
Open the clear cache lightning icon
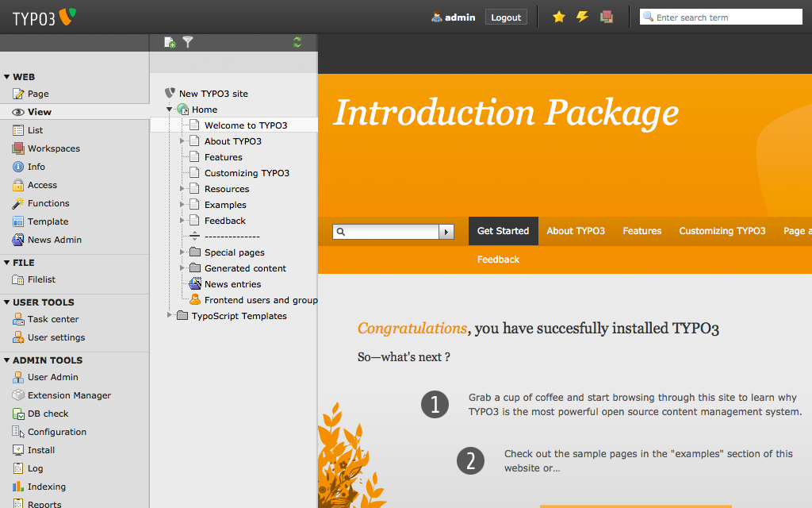click(583, 17)
